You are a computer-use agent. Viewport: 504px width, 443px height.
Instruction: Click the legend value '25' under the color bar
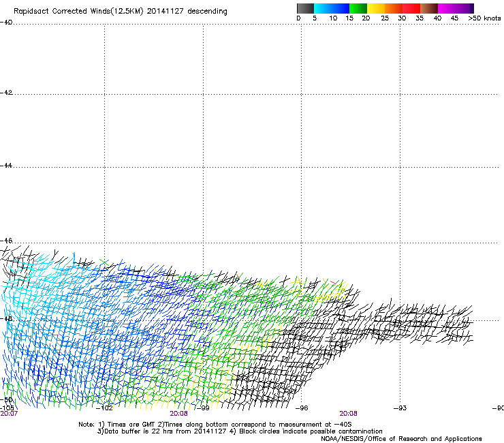click(x=385, y=18)
